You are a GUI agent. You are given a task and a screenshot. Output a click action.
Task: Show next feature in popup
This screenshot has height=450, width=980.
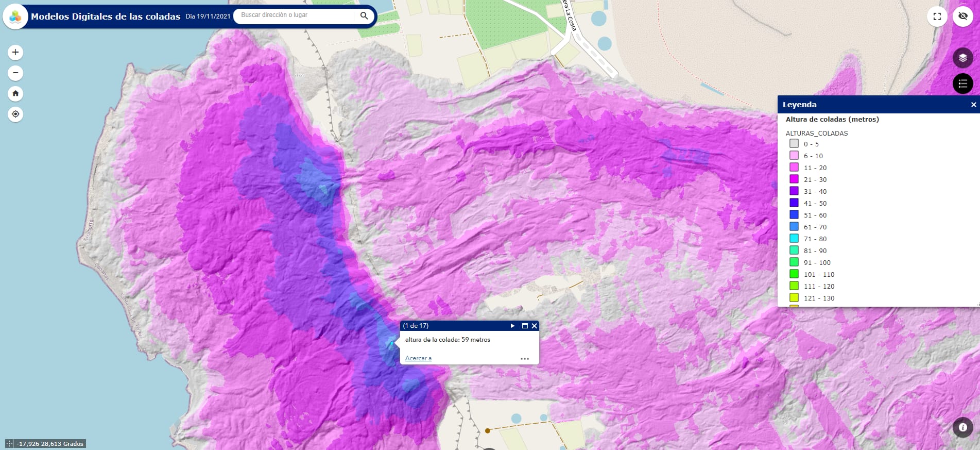pos(512,326)
